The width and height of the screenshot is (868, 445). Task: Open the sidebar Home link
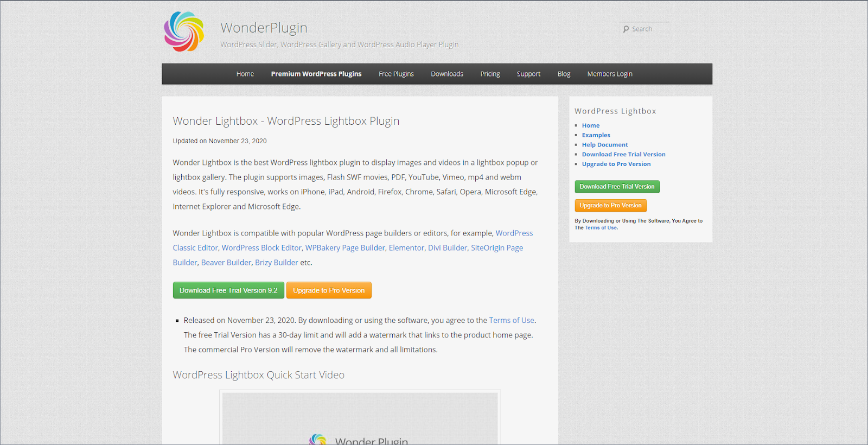point(591,125)
